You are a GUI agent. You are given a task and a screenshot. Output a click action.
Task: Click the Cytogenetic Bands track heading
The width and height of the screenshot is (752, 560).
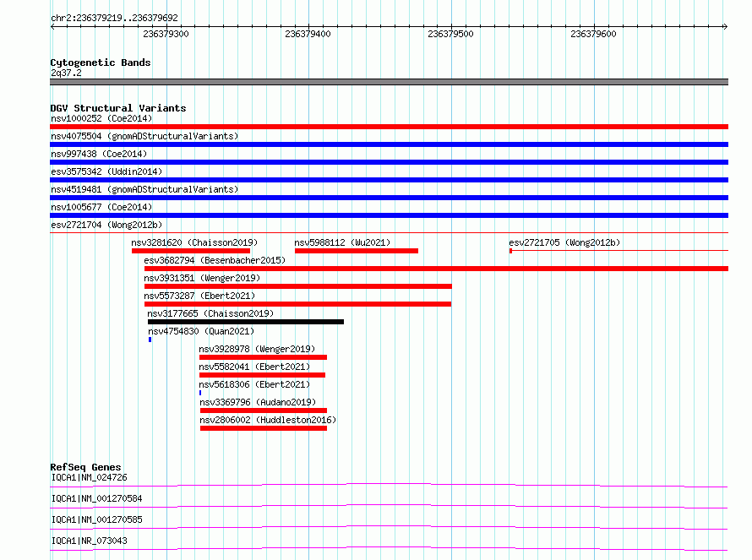point(101,63)
